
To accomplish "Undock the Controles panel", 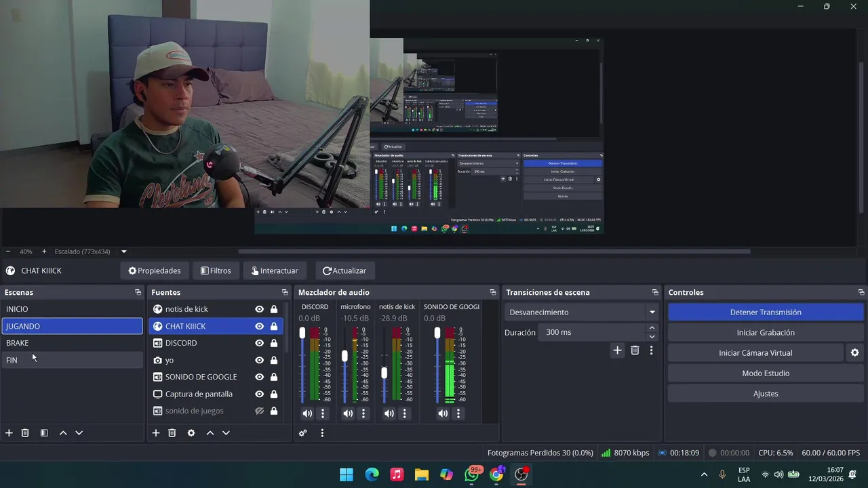I will point(861,292).
